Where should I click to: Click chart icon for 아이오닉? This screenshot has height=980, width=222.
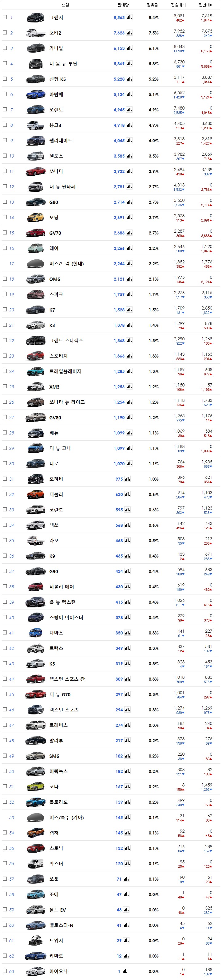tap(125, 971)
